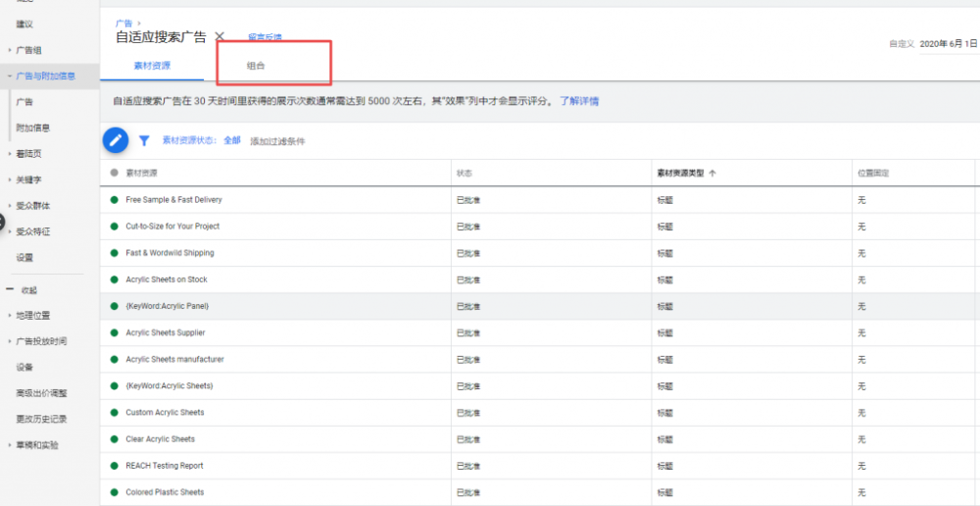Open the 了解详情 link

click(x=579, y=101)
